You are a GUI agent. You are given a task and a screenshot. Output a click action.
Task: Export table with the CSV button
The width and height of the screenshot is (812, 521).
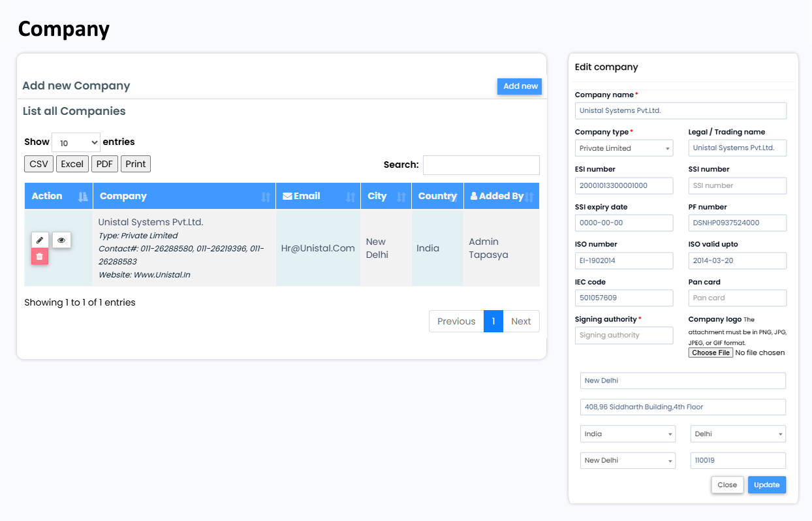(x=39, y=164)
